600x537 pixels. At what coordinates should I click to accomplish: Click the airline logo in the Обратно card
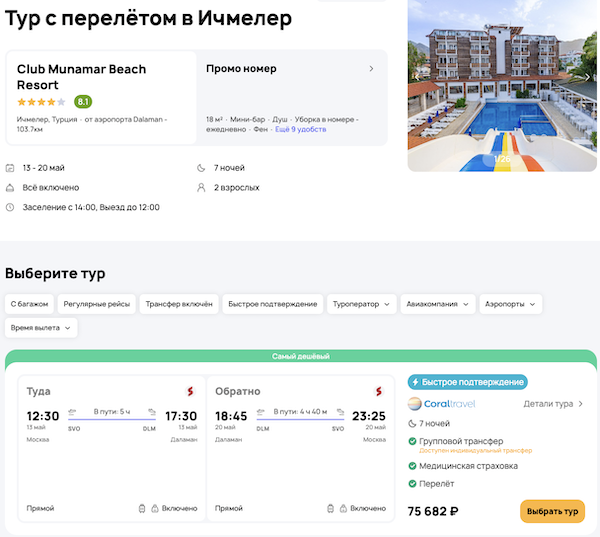(x=378, y=390)
